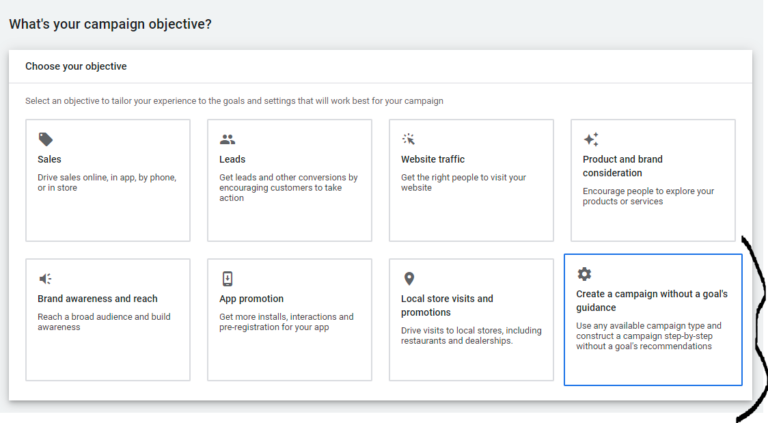Click the 'Drive sales online' description text
The image size is (768, 423).
pos(107,183)
